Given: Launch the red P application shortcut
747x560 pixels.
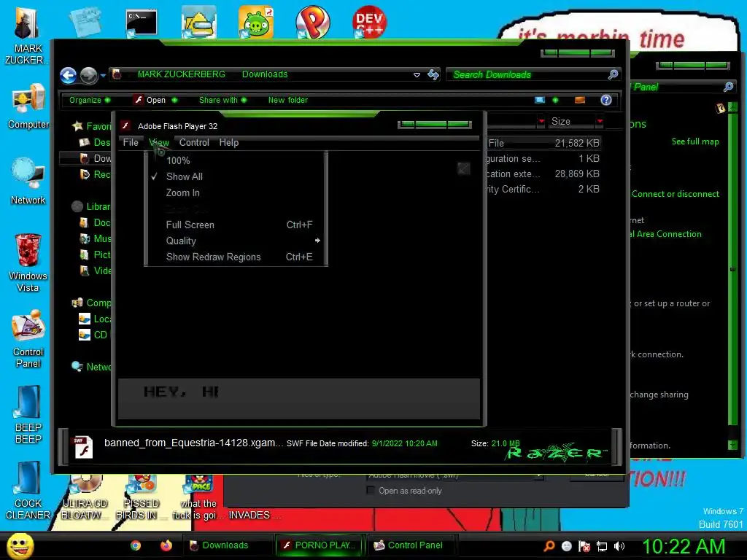Looking at the screenshot, I should [x=312, y=23].
